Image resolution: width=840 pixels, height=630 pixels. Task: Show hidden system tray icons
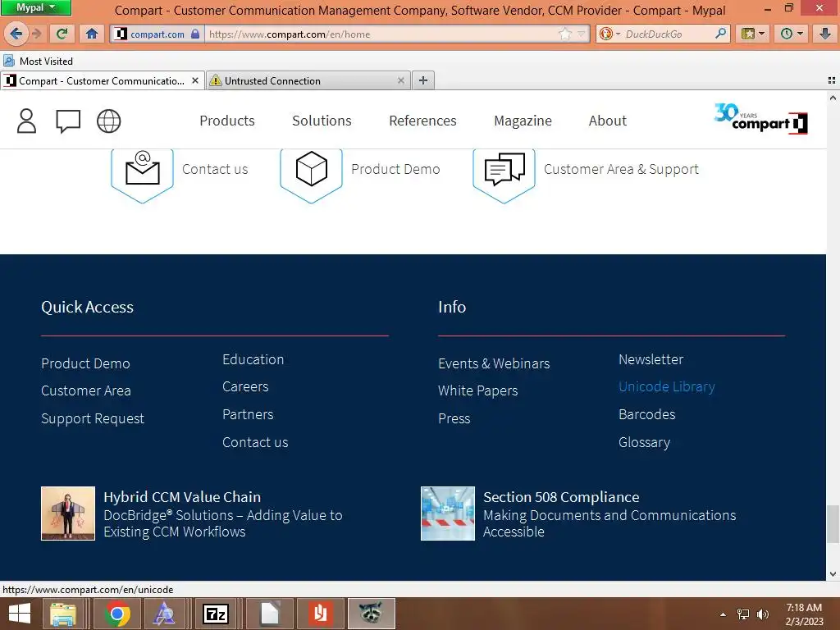(724, 614)
